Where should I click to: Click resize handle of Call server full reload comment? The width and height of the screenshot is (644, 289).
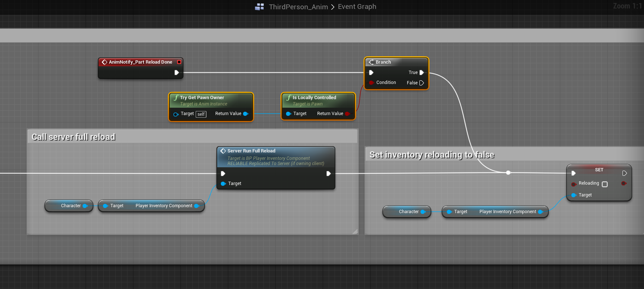tap(355, 232)
